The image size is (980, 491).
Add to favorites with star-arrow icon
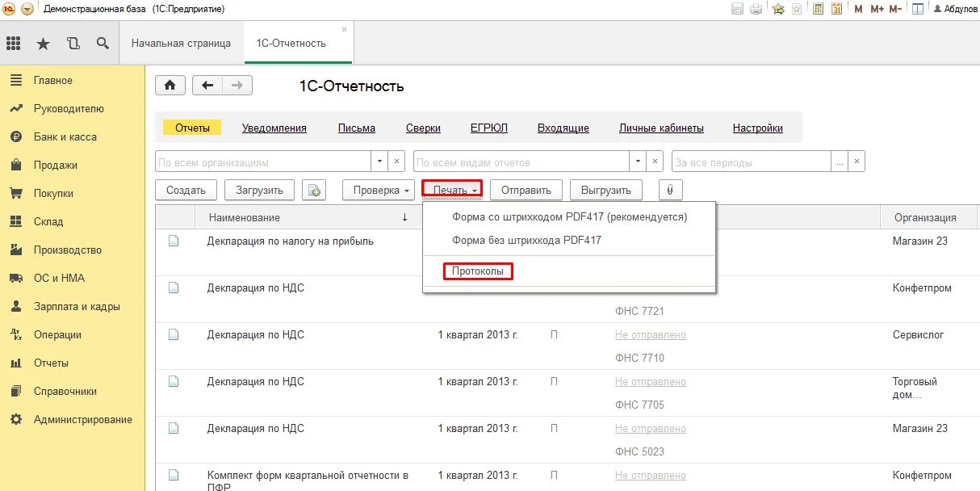point(778,9)
